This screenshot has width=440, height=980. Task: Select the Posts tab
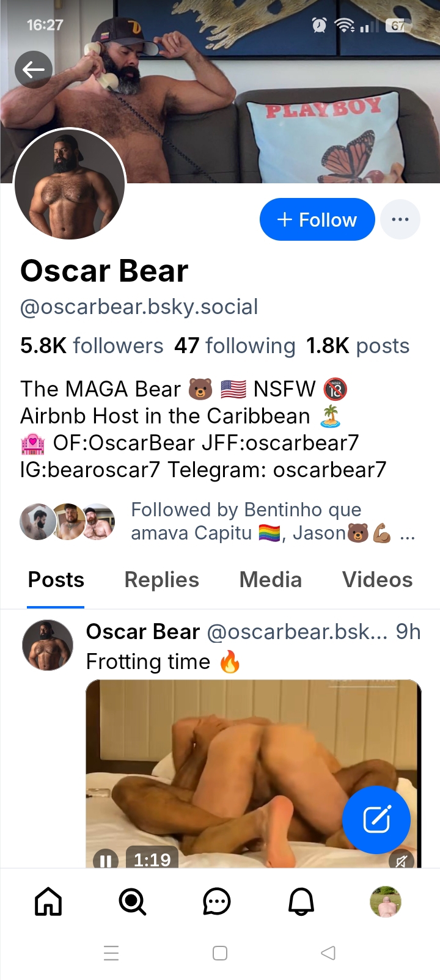pyautogui.click(x=56, y=580)
